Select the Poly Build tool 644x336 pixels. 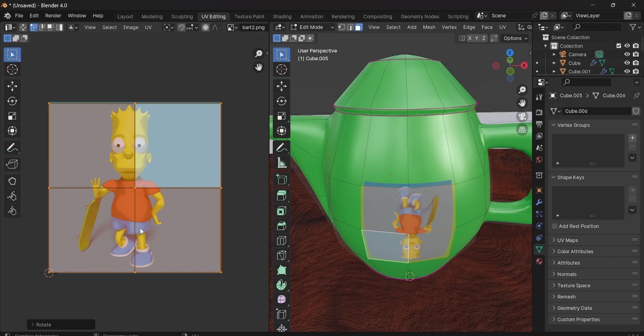coord(281,270)
